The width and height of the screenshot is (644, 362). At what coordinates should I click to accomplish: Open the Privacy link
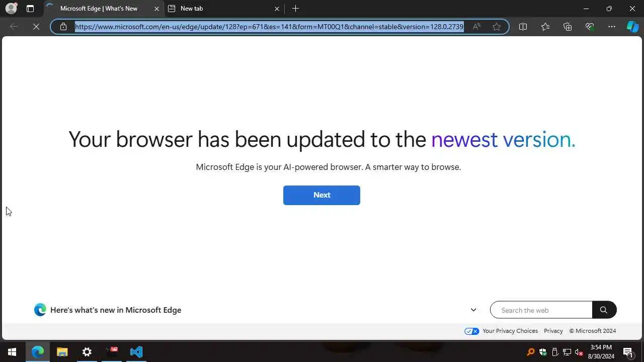point(553,331)
